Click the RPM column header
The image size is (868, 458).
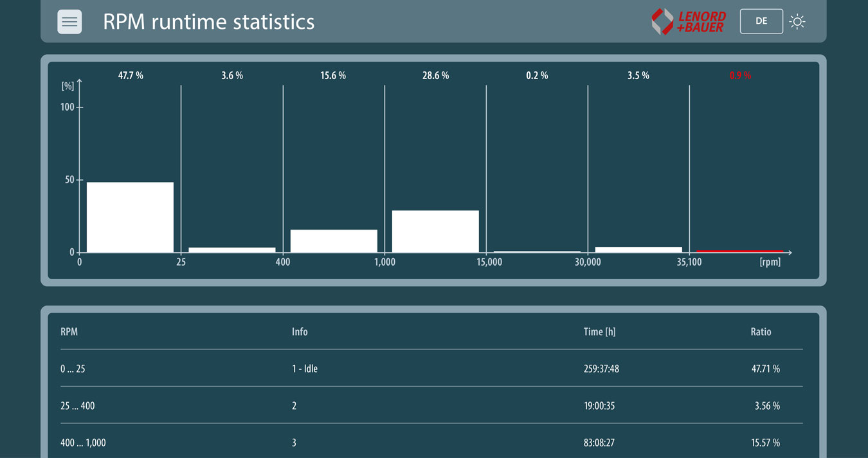69,332
